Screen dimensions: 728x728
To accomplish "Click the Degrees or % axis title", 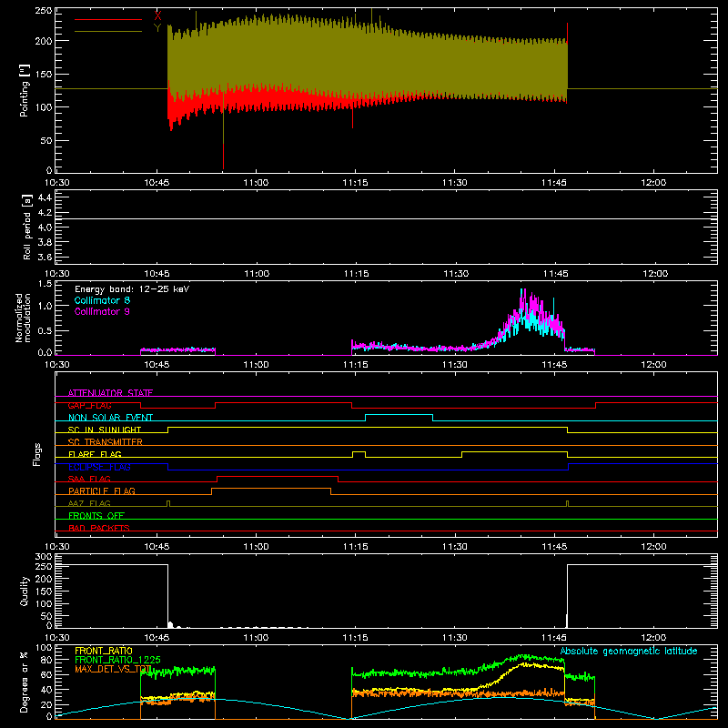I will (25, 682).
